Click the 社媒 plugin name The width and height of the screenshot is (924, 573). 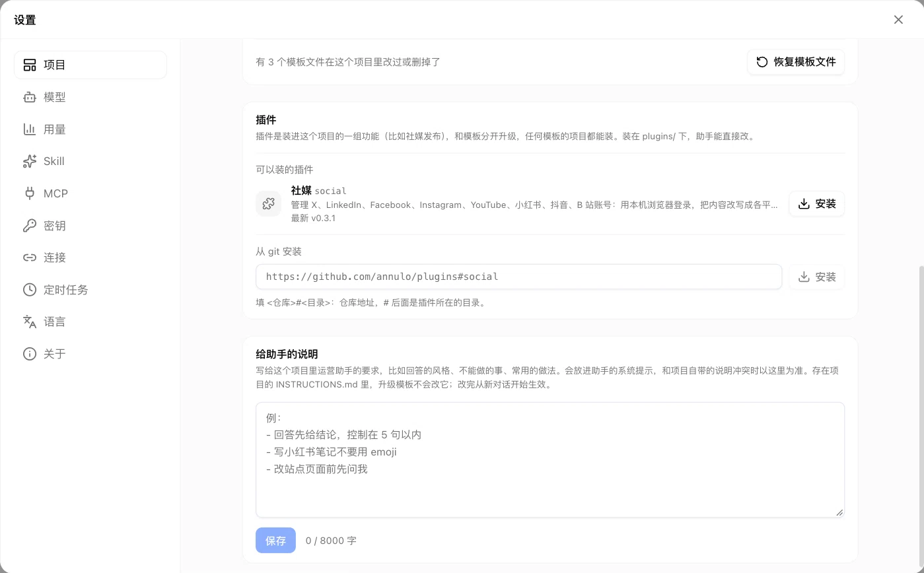click(x=301, y=191)
